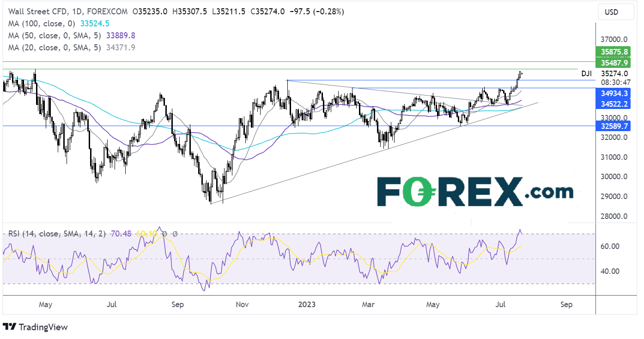Click the Nov label on time axis
This screenshot has width=644, height=339.
[243, 305]
